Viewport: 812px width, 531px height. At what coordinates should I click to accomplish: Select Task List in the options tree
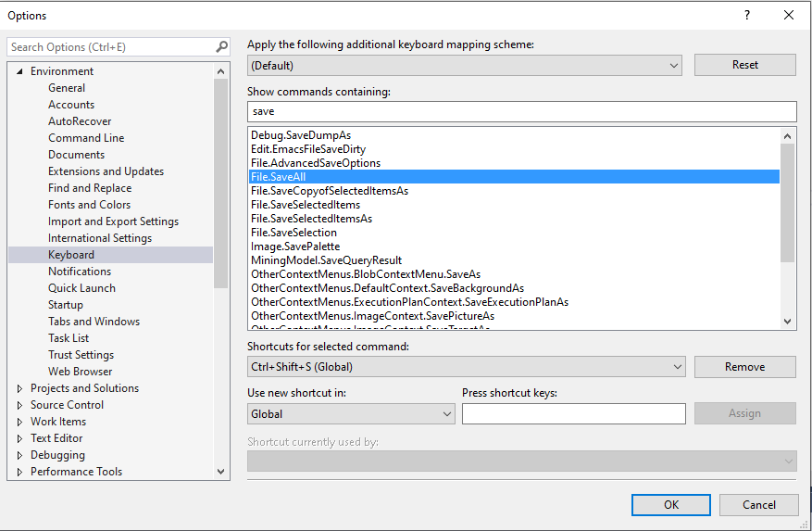coord(69,338)
